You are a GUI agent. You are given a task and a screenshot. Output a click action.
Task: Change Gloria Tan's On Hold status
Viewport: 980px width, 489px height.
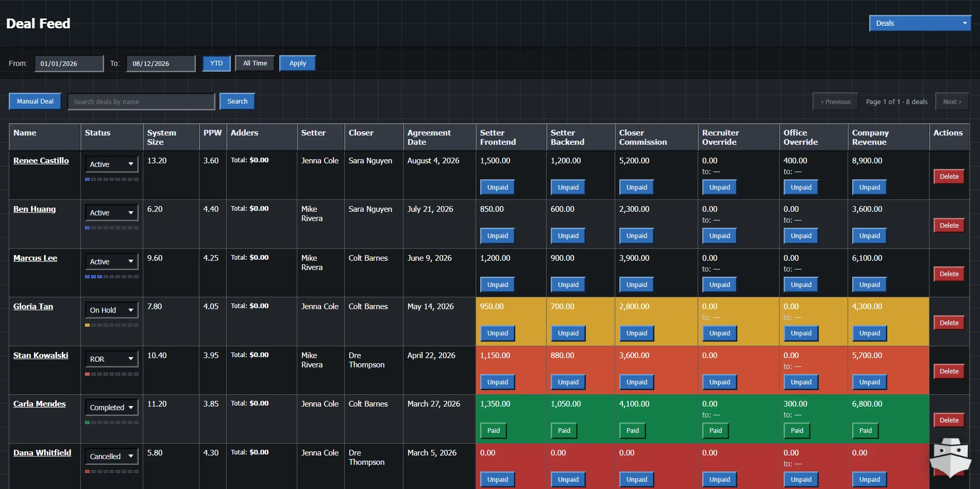(x=111, y=310)
